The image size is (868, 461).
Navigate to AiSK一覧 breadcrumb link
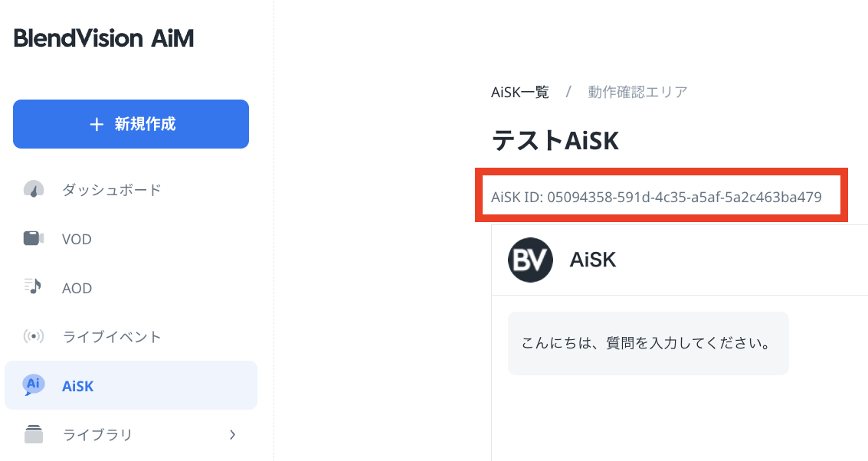pos(519,92)
